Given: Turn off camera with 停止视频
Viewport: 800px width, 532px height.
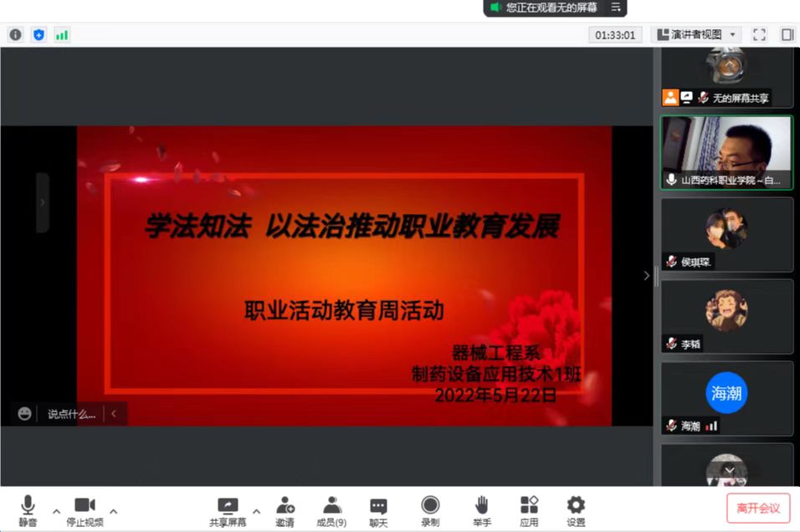Looking at the screenshot, I should click(85, 510).
